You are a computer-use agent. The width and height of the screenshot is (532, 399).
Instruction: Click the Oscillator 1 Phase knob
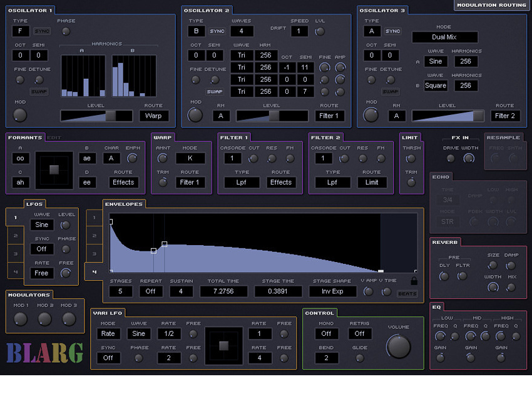coord(66,31)
